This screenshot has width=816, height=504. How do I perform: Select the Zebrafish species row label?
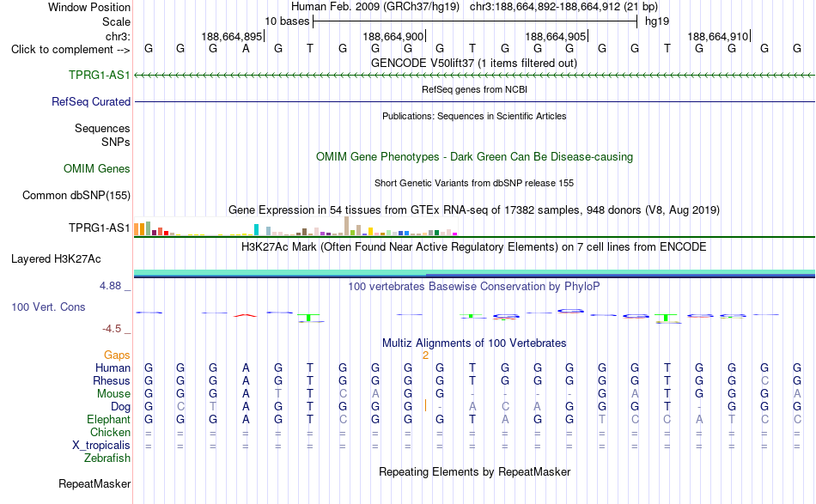107,458
